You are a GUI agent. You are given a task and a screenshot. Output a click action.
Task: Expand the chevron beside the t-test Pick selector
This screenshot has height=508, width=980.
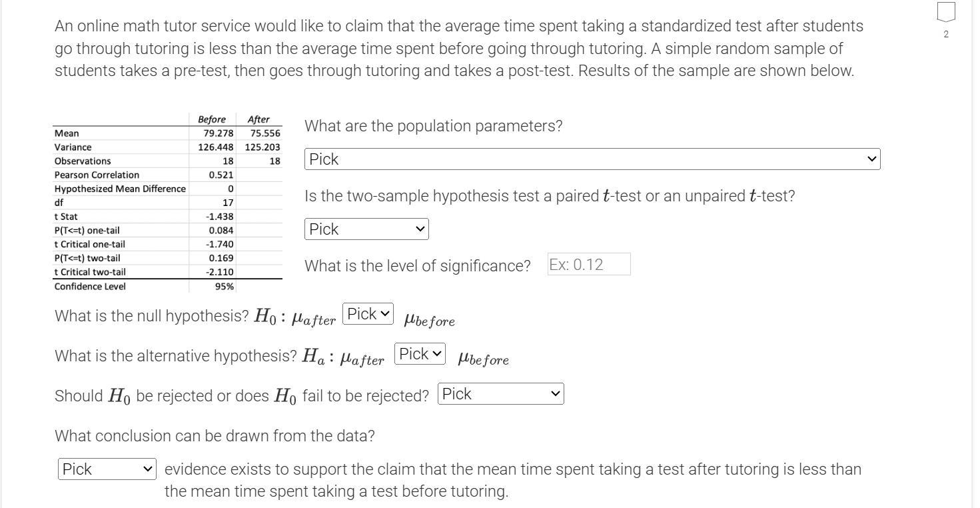pos(422,229)
